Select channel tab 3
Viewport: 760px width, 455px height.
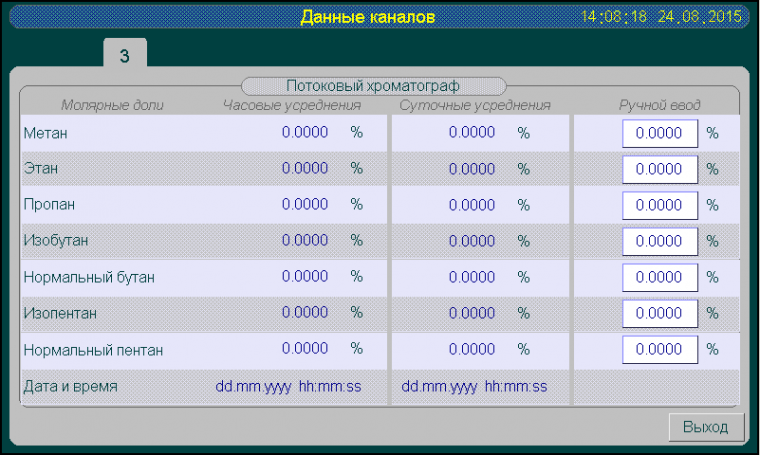125,55
